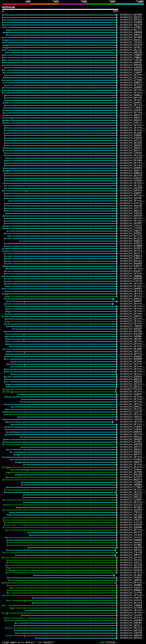
Task: Select label UniRef100_A9TNL0
Action: coord(131,48)
